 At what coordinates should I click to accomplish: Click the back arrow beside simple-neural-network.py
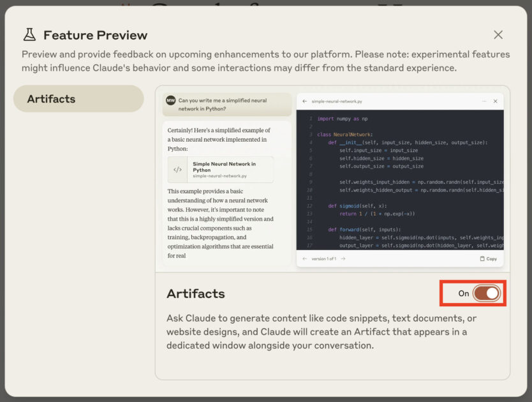305,101
